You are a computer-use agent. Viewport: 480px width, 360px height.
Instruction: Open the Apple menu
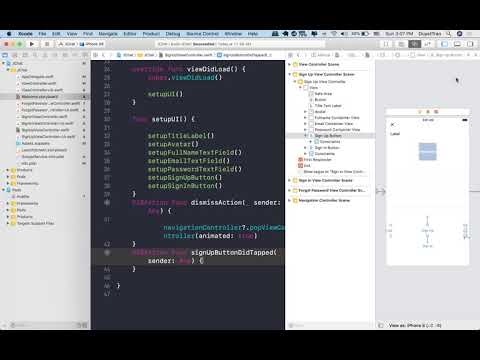9,34
